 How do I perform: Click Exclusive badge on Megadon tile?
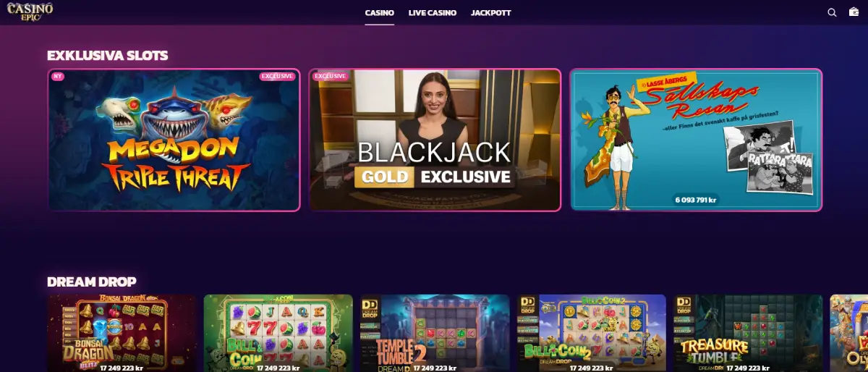click(277, 76)
